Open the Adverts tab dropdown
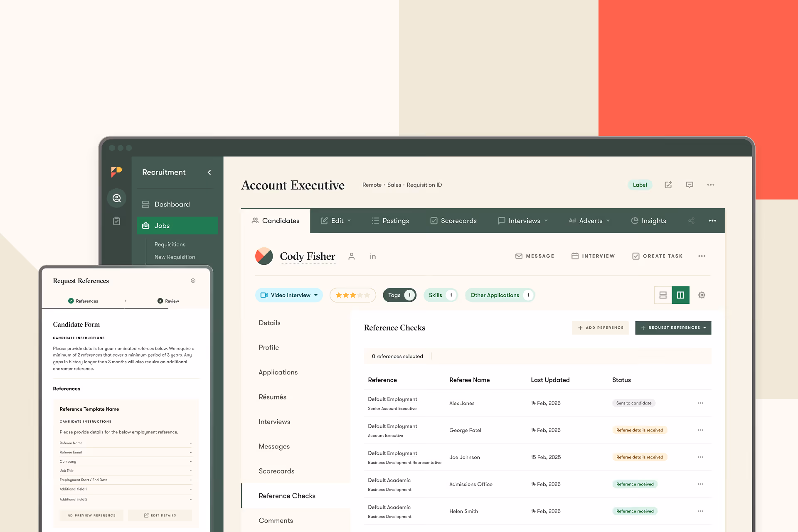Screen dimensions: 798x532 [x=589, y=221]
